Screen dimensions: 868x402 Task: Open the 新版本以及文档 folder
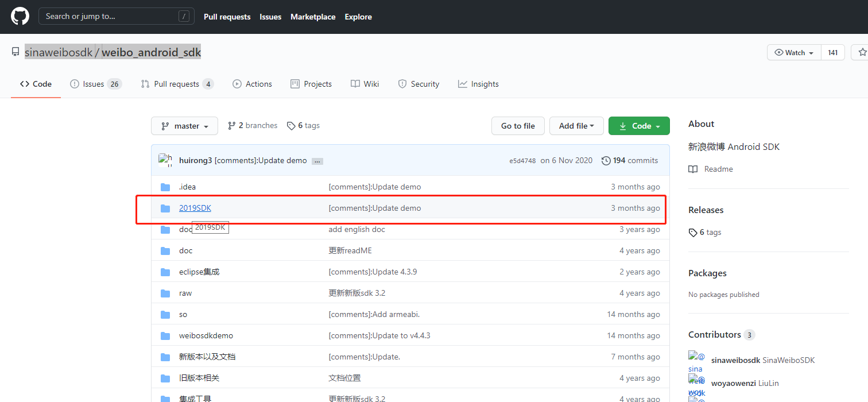point(207,357)
